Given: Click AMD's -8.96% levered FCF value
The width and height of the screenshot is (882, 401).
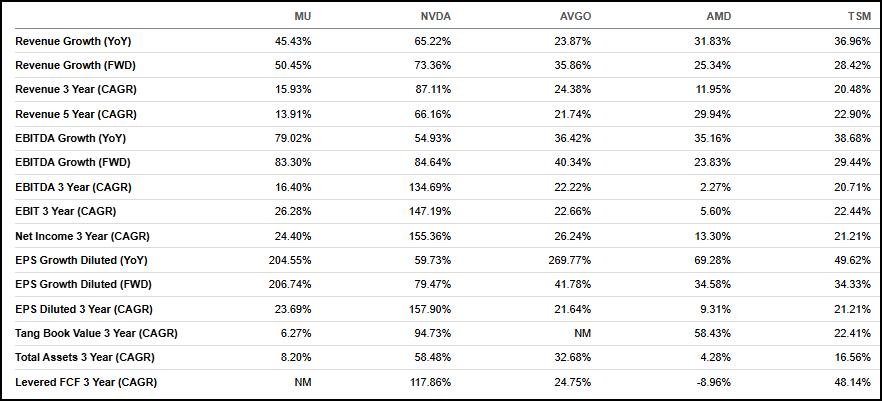Looking at the screenshot, I should 714,382.
